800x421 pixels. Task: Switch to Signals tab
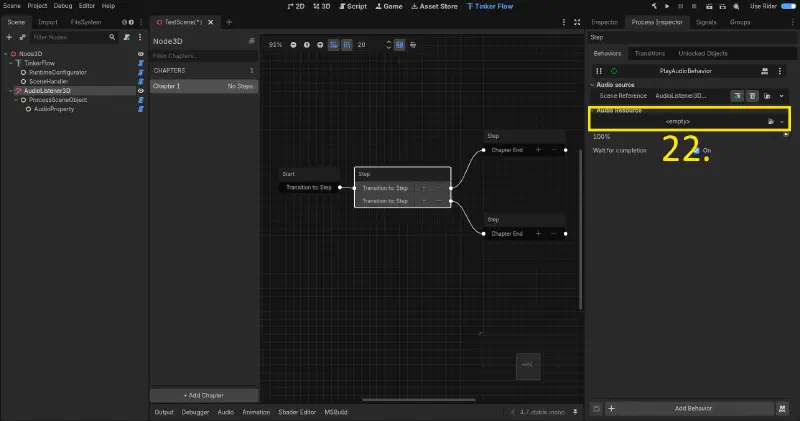pos(706,22)
